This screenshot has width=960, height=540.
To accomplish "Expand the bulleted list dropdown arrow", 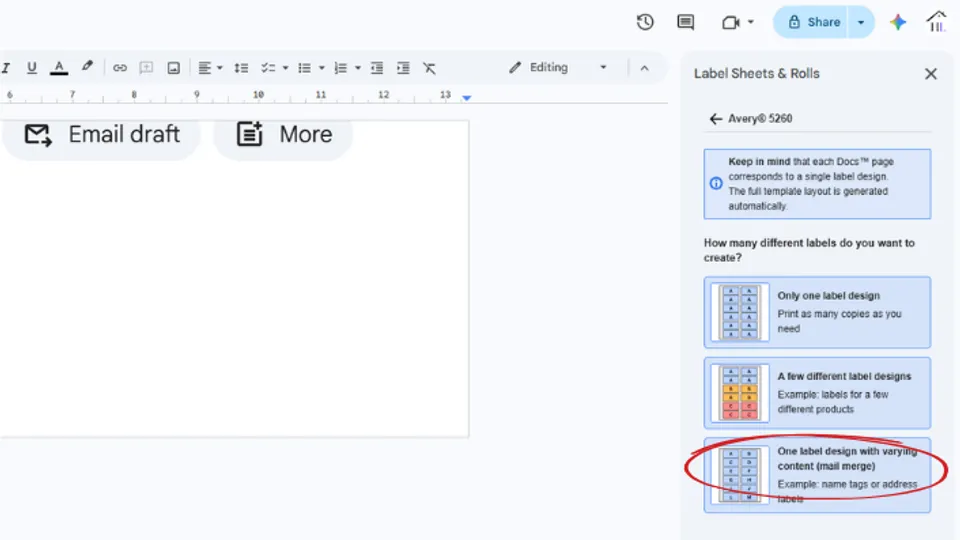I will (321, 68).
